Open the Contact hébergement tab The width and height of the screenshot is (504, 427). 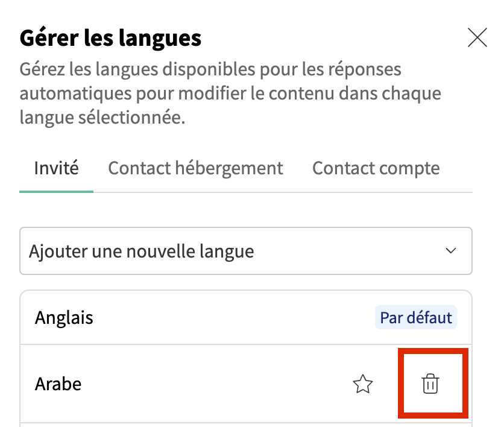coord(195,168)
